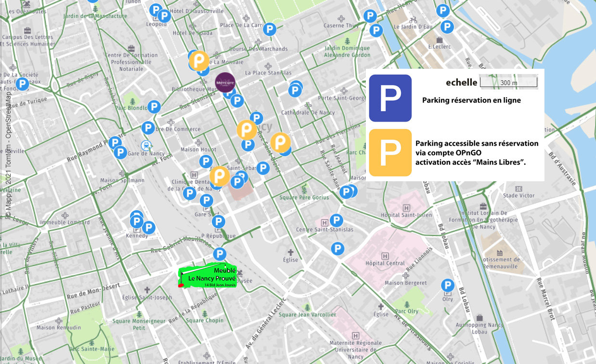Screen dimensions: 596x364
Task: Select the "Le Jardin D'Eau" label
Action: [413, 27]
